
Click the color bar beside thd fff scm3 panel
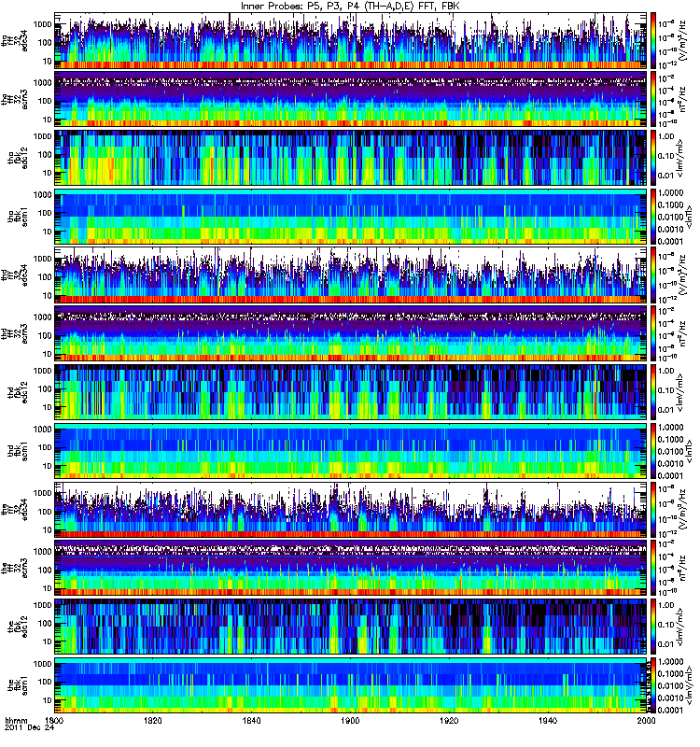[653, 333]
